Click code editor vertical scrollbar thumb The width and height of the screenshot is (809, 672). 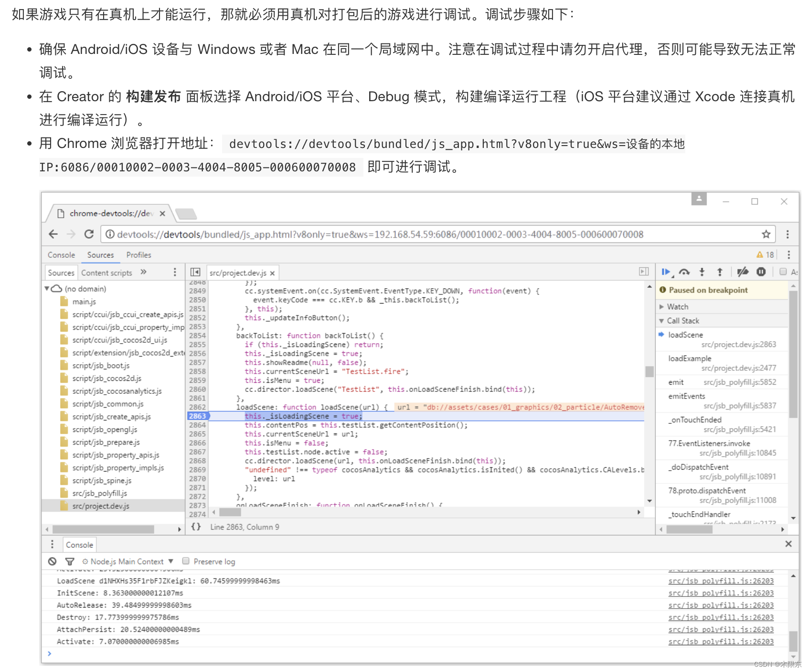pos(649,371)
